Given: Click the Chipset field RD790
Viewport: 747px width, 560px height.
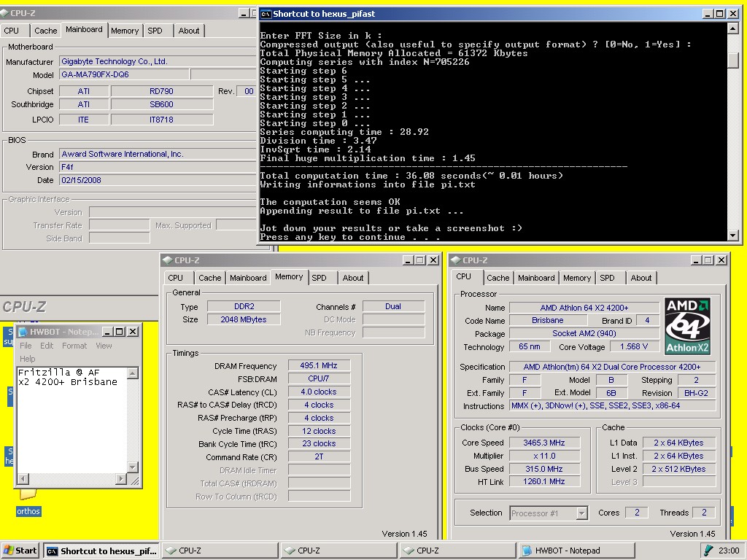Looking at the screenshot, I should pos(161,91).
